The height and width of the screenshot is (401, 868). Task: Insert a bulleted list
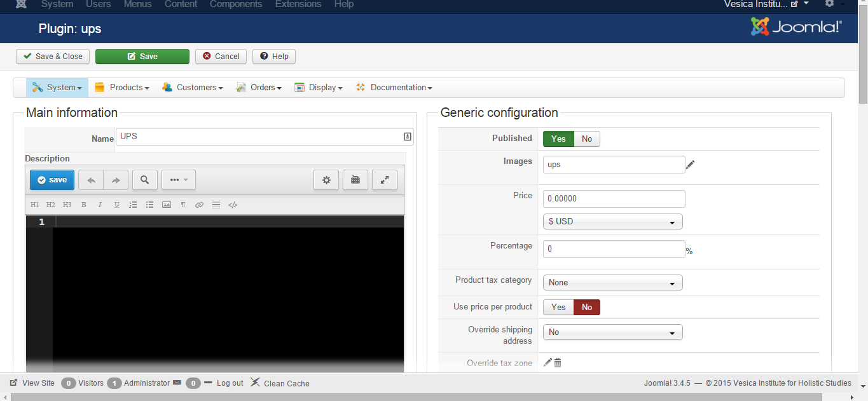(150, 205)
